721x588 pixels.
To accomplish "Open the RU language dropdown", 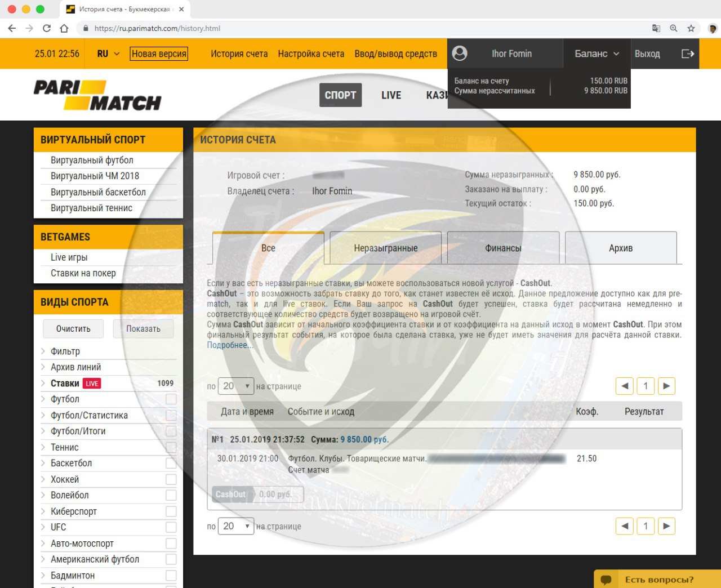I will point(108,54).
